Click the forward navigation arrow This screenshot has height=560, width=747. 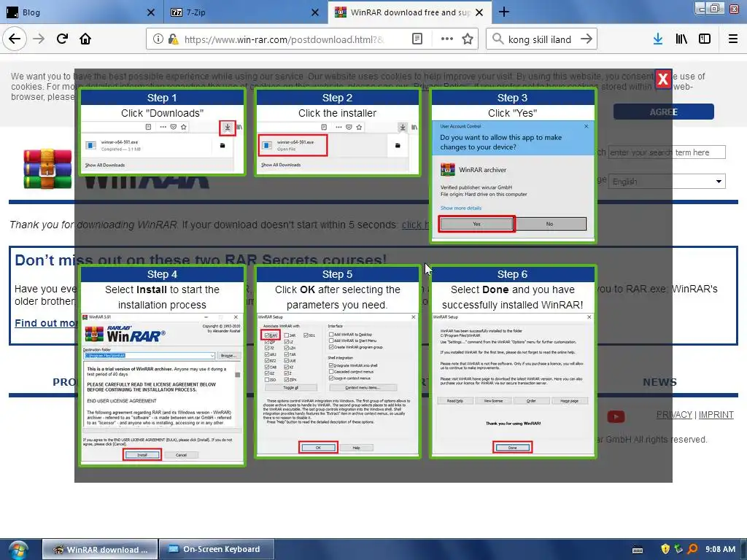tap(39, 39)
